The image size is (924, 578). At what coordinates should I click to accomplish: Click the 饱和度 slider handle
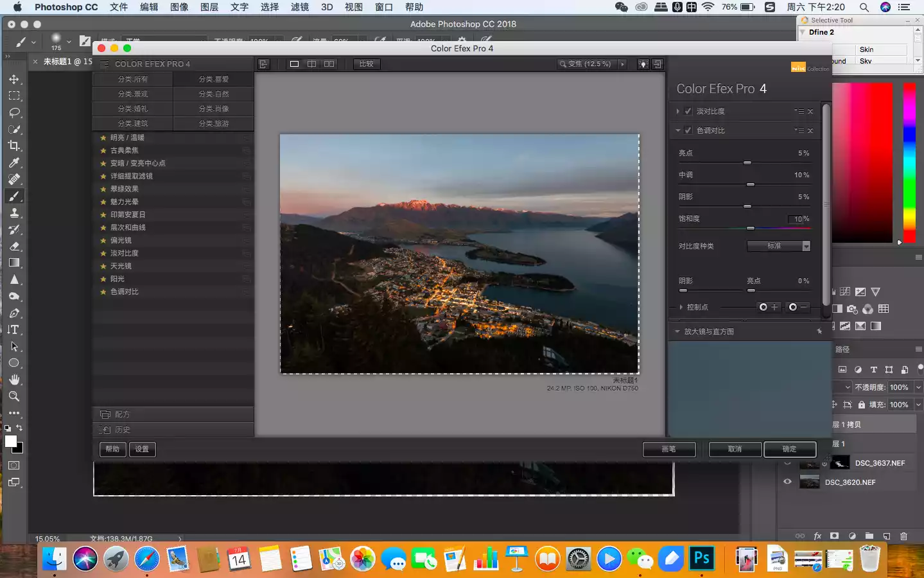coord(750,228)
